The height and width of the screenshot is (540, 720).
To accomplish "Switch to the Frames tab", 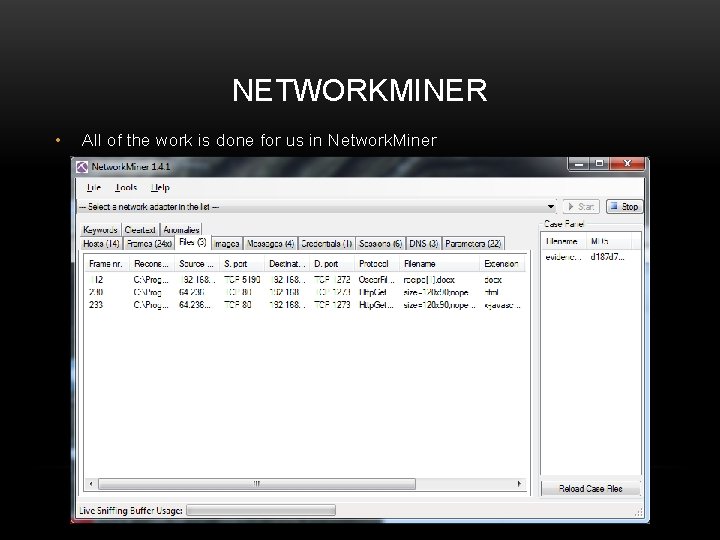I will point(149,243).
